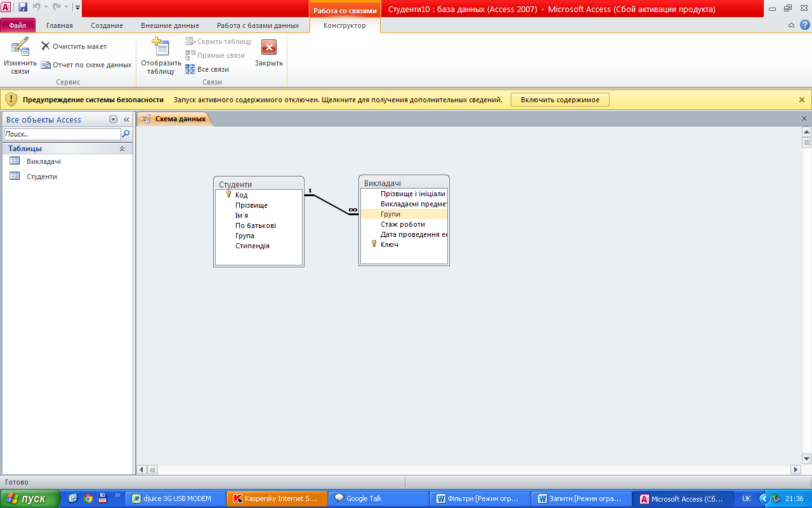Open Отчет по схеме данных
This screenshot has width=812, height=508.
point(86,65)
